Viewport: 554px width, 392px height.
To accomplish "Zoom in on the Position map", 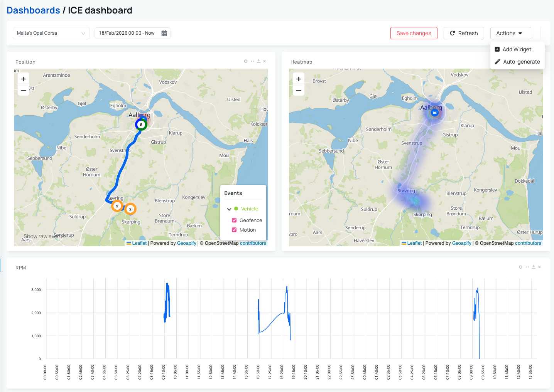I will click(x=24, y=79).
